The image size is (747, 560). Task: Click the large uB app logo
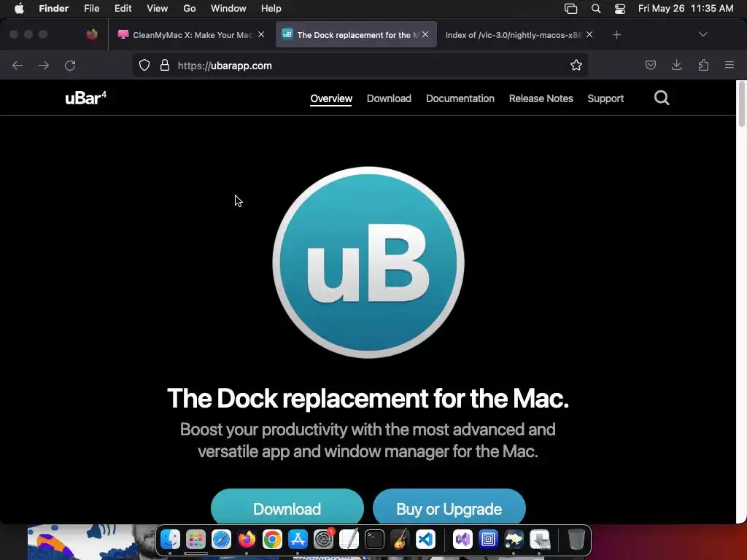(368, 262)
